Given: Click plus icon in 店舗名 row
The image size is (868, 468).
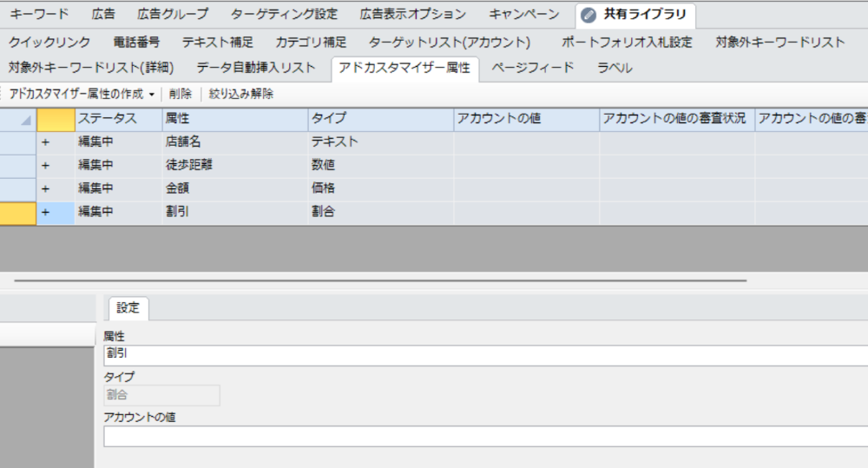Looking at the screenshot, I should click(45, 142).
